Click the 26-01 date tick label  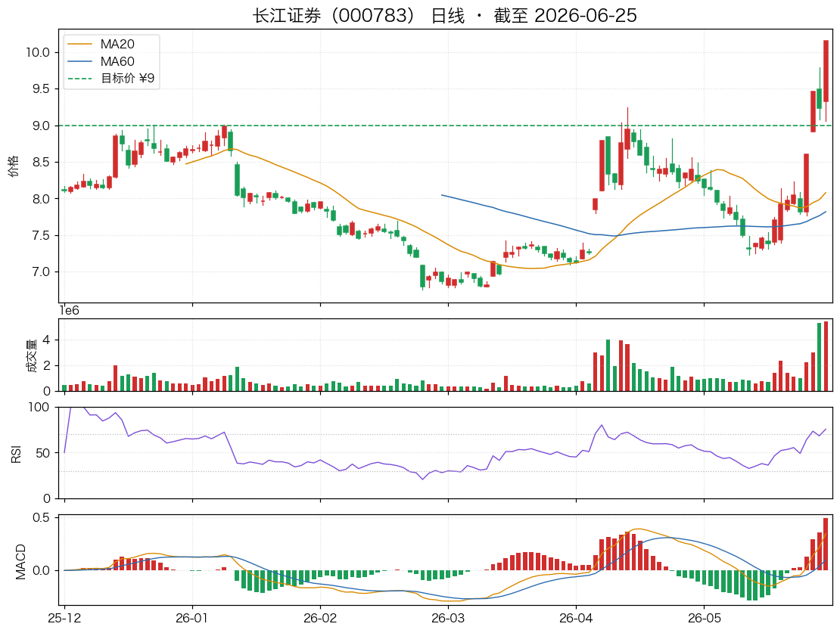coord(191,618)
